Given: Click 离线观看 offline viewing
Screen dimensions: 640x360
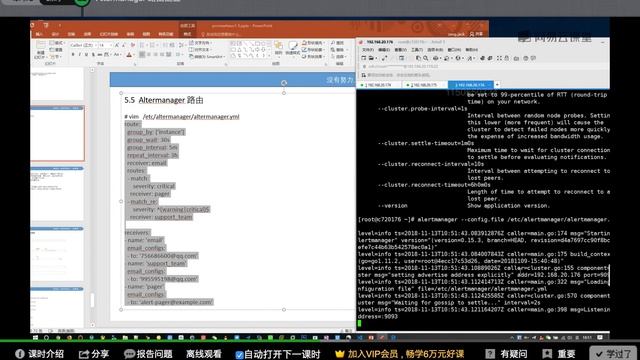Looking at the screenshot, I should 204,354.
